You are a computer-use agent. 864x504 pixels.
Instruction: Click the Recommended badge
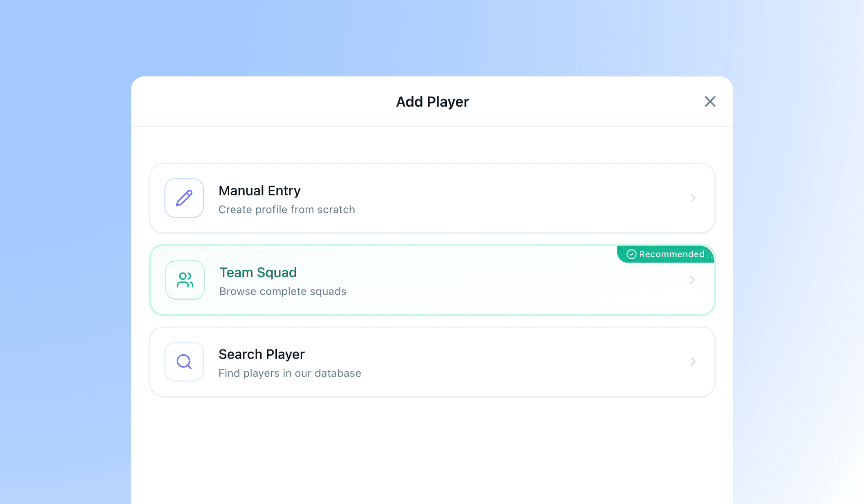pyautogui.click(x=665, y=254)
